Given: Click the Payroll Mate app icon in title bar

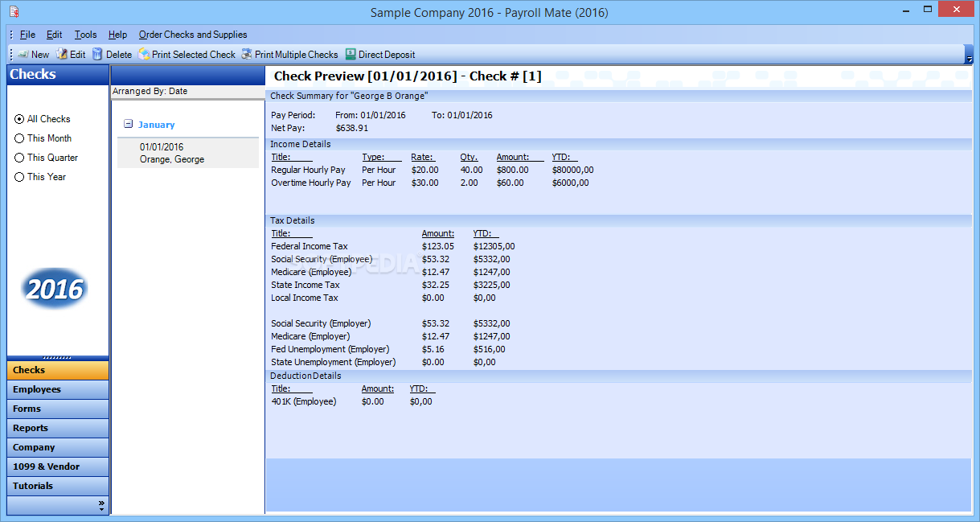Looking at the screenshot, I should click(14, 12).
